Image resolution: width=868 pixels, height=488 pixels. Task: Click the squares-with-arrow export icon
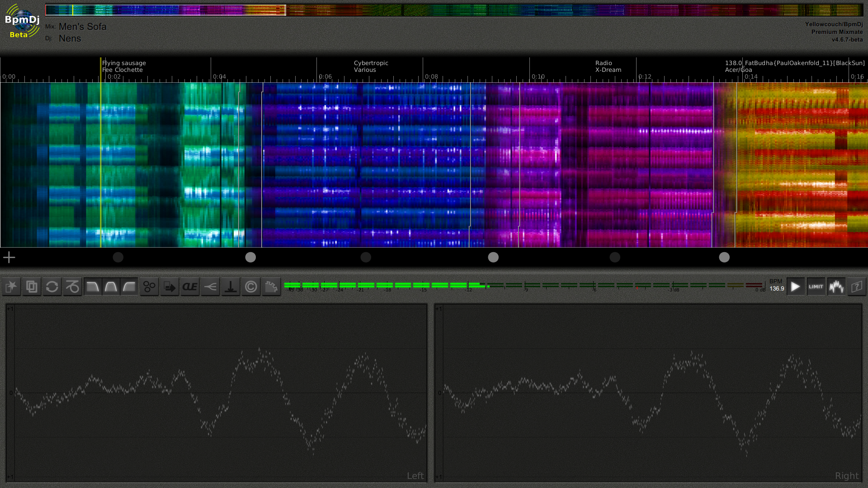pyautogui.click(x=170, y=286)
